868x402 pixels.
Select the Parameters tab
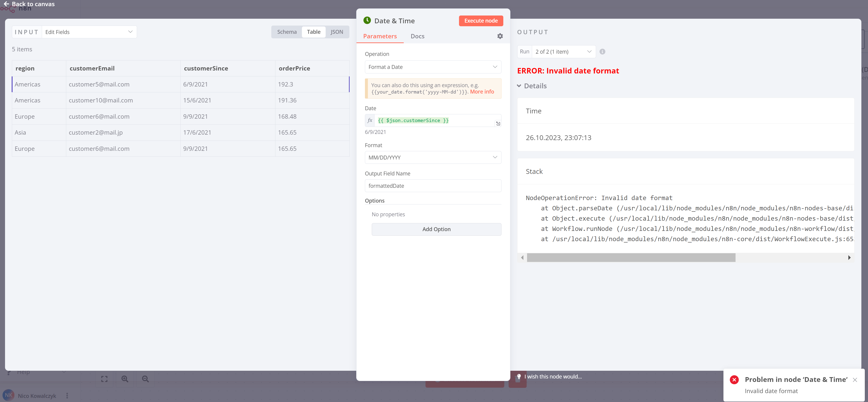tap(380, 36)
